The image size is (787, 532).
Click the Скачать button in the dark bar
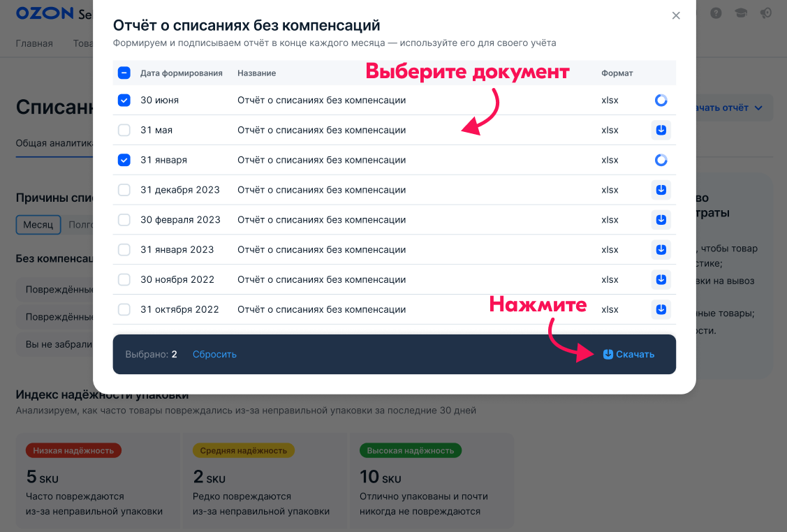point(628,355)
